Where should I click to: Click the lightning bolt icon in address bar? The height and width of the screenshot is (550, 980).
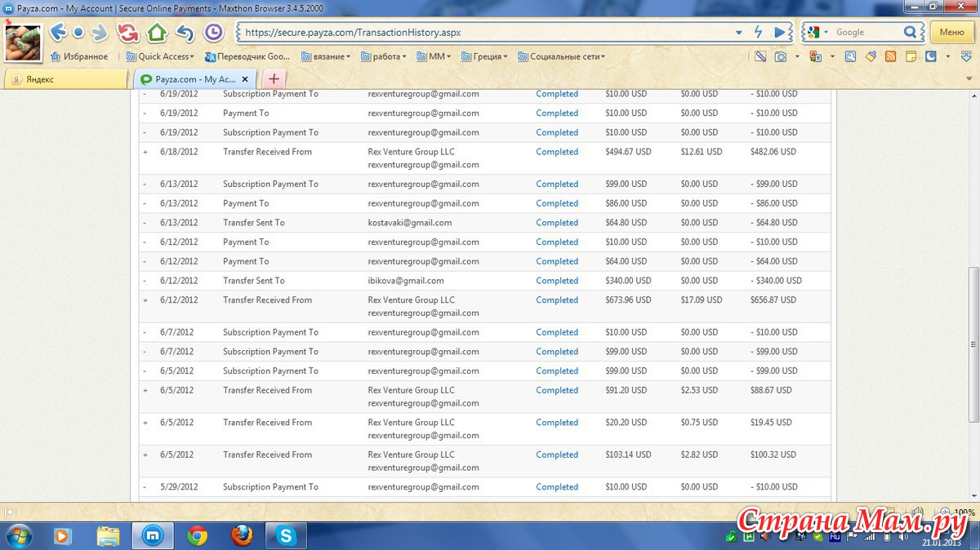pyautogui.click(x=759, y=32)
